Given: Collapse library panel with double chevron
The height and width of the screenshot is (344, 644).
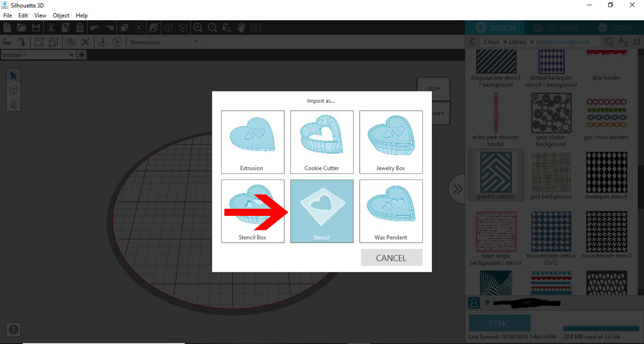Looking at the screenshot, I should pos(457,189).
